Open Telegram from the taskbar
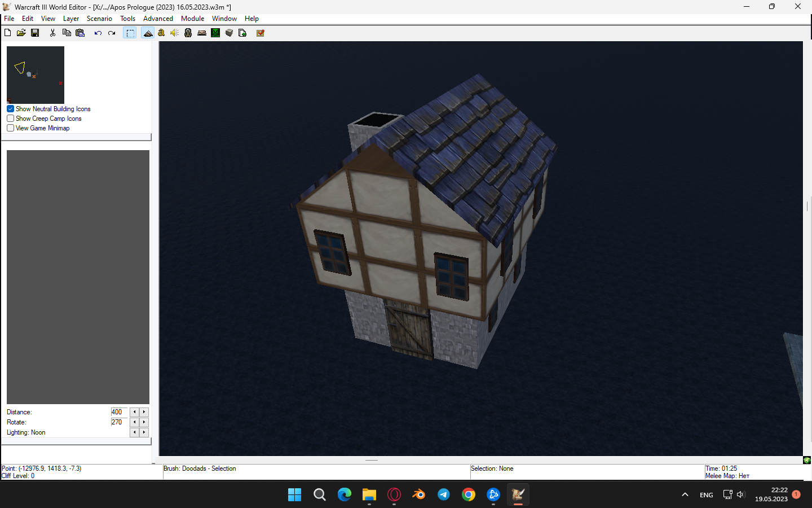The height and width of the screenshot is (508, 812). click(443, 494)
